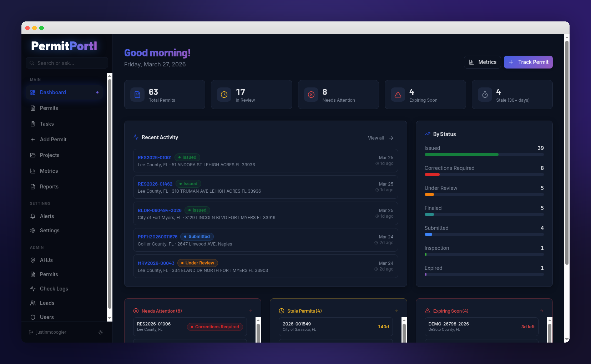Click the Under Review progress bar
591x364 pixels.
coord(484,194)
